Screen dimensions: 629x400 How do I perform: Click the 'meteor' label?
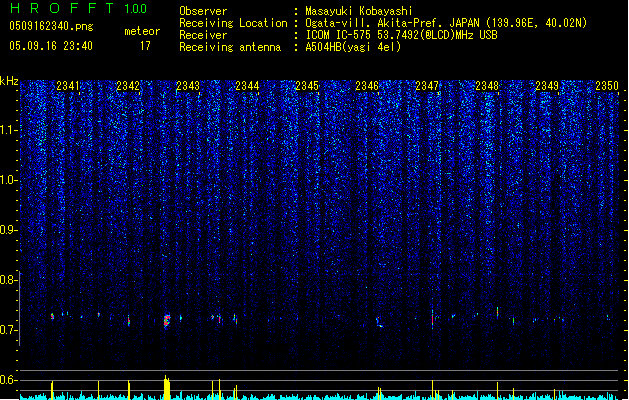pos(142,31)
